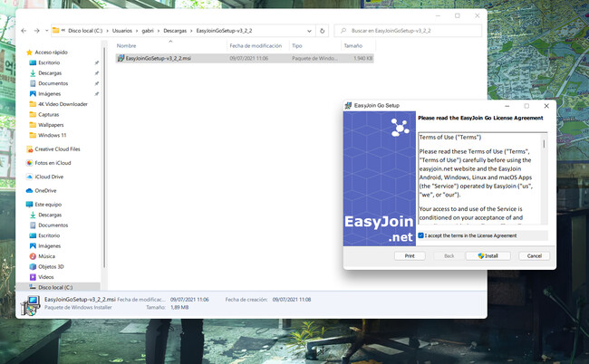Collapse the Este equipo tree node
The height and width of the screenshot is (364, 589).
(20, 205)
